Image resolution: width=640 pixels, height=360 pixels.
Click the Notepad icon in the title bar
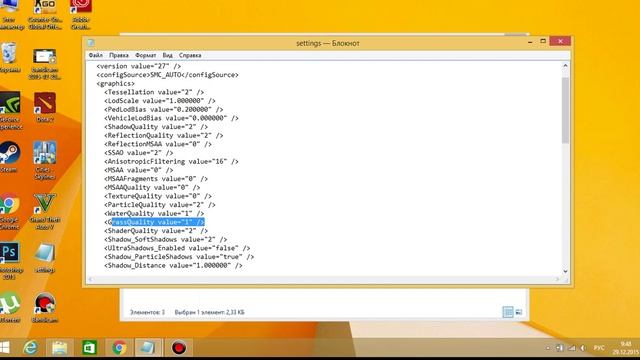click(91, 43)
